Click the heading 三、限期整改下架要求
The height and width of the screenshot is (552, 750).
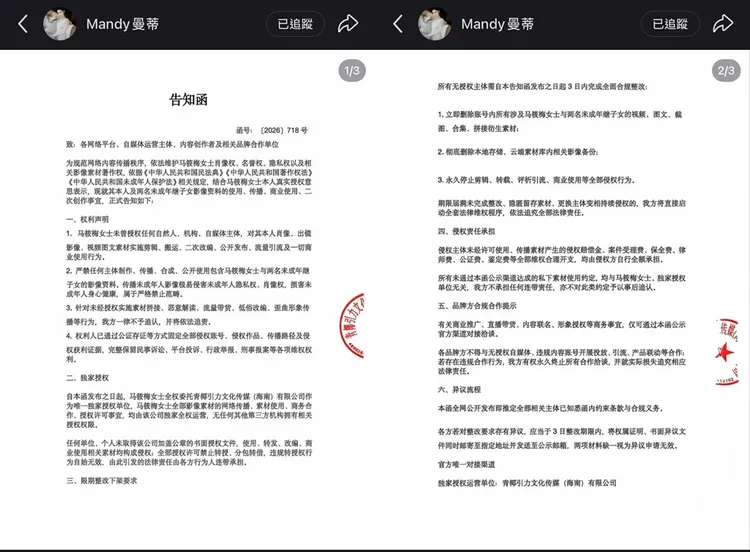click(x=102, y=480)
